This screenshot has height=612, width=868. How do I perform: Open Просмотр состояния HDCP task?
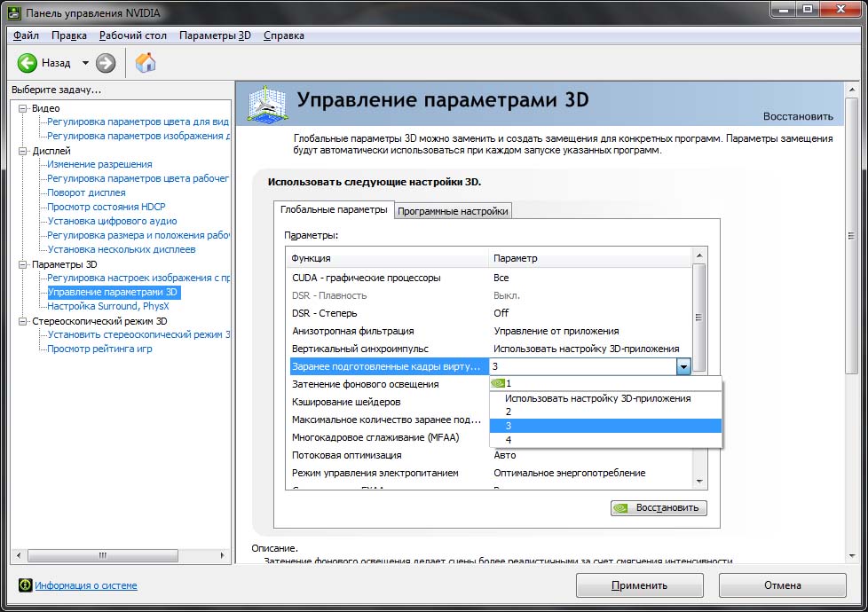(107, 207)
